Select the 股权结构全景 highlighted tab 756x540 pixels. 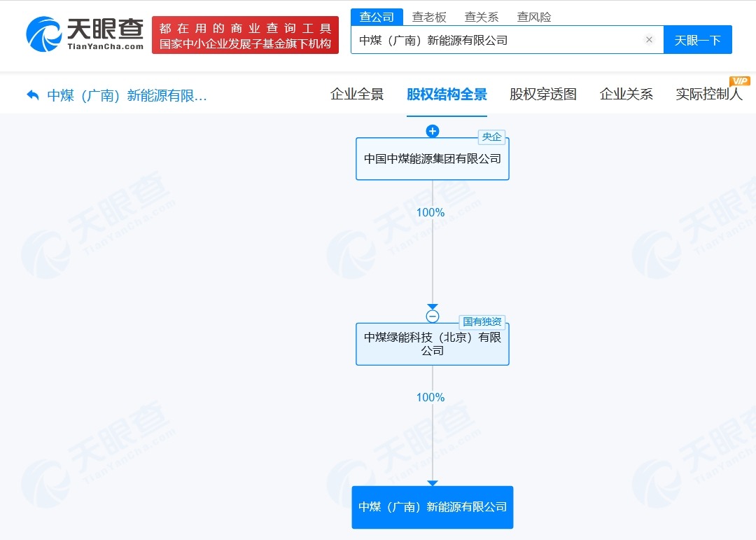coord(448,94)
